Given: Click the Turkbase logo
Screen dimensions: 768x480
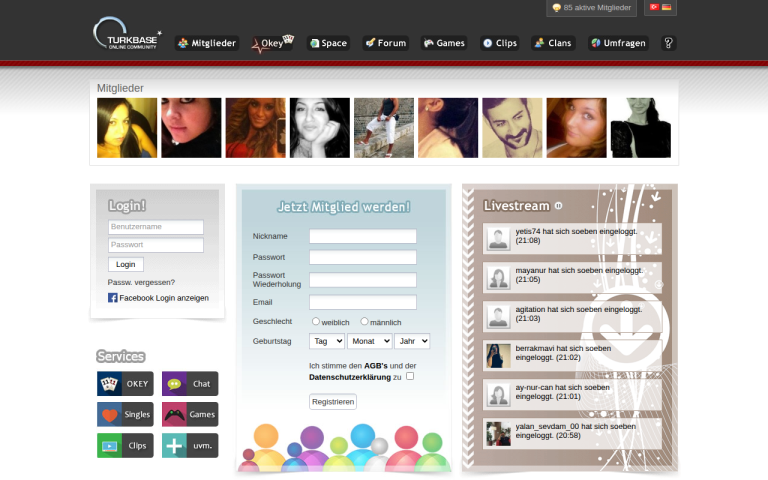Looking at the screenshot, I should tap(127, 34).
